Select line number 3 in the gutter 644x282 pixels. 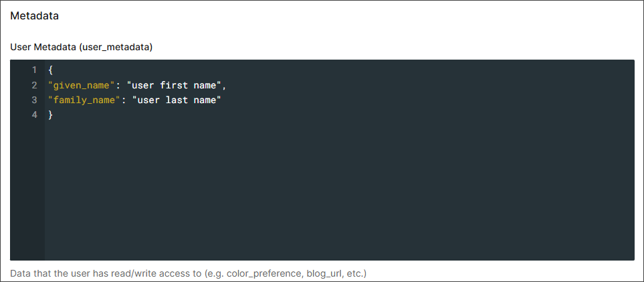point(35,100)
